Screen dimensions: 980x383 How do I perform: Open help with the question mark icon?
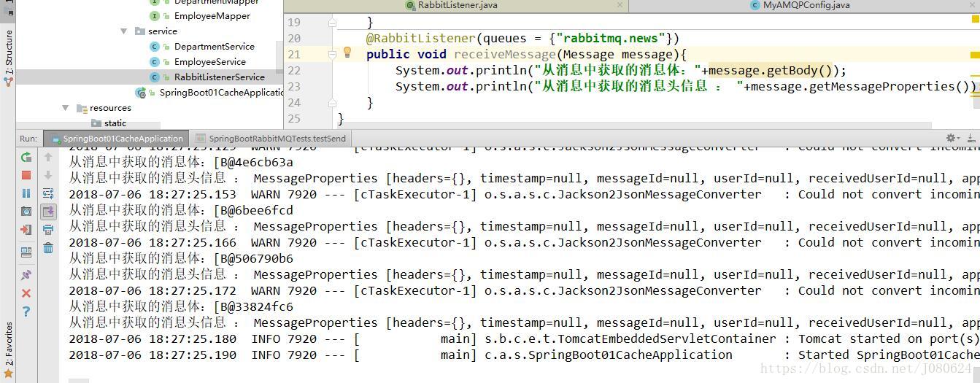(x=26, y=312)
